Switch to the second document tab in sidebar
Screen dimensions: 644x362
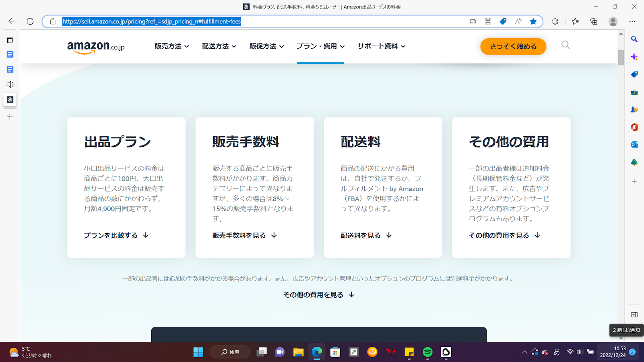click(10, 70)
